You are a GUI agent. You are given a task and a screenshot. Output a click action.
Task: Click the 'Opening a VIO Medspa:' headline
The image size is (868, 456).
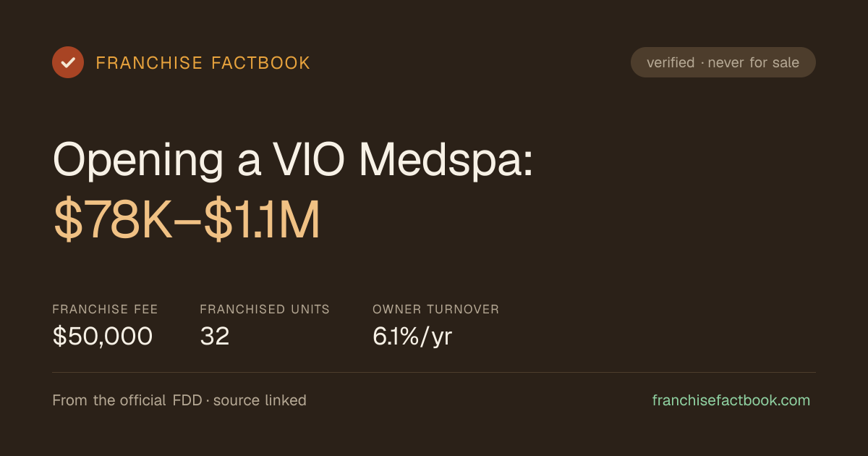pyautogui.click(x=293, y=159)
